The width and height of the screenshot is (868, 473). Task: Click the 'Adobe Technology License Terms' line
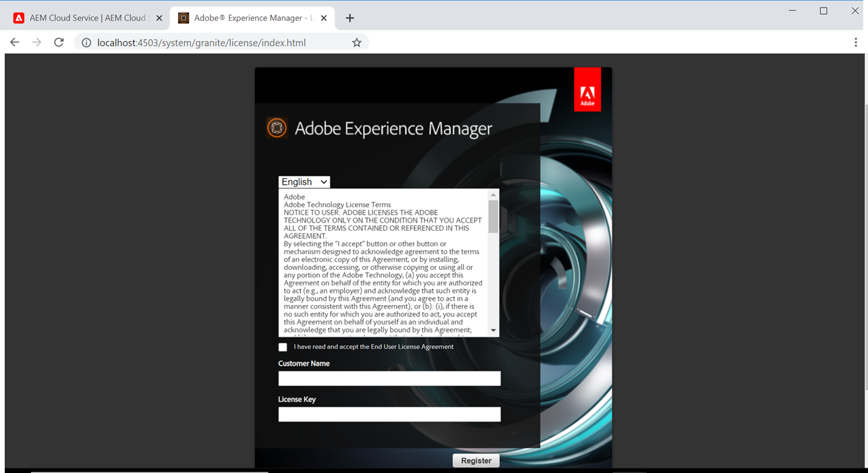click(x=337, y=204)
